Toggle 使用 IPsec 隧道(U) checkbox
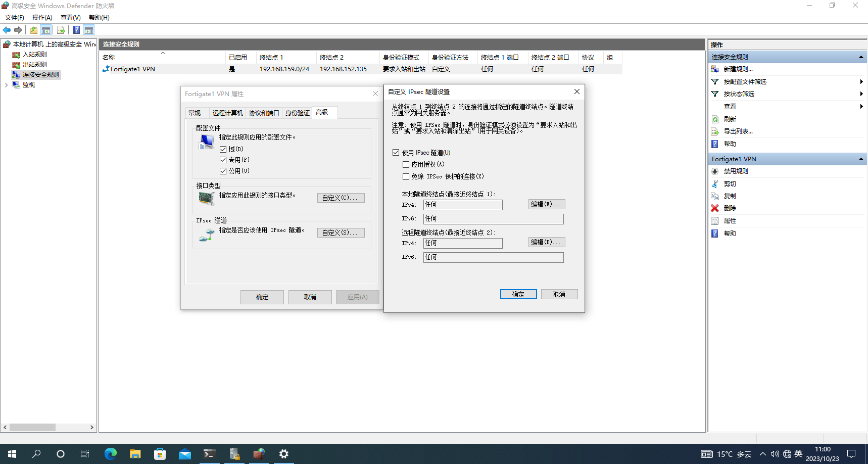Screen dimensions: 868x464 396,153
